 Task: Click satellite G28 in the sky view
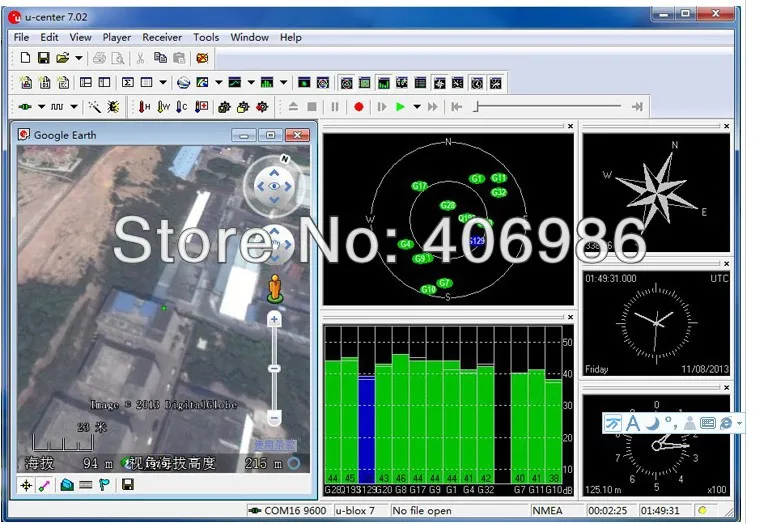[448, 206]
